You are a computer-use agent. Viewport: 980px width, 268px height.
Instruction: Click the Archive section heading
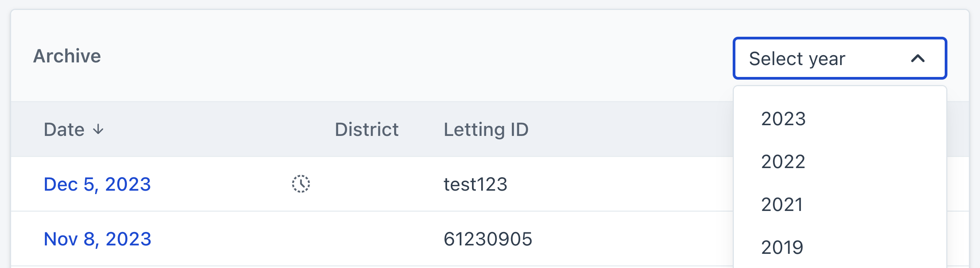[x=67, y=56]
